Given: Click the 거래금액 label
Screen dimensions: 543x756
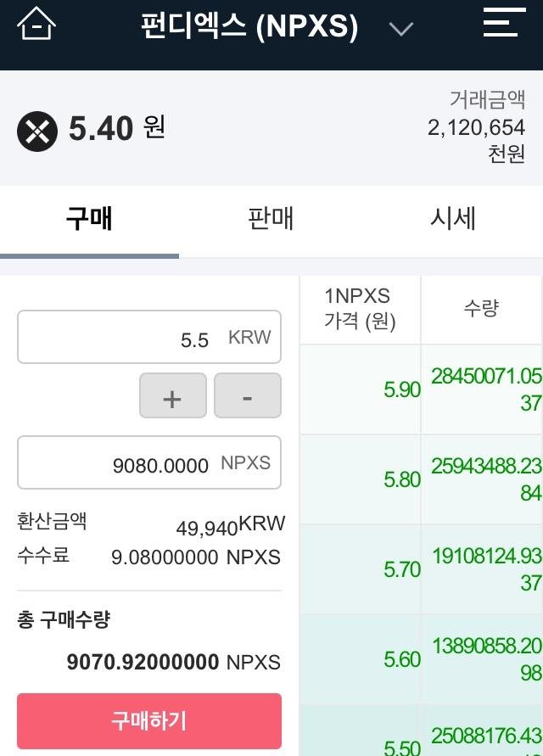Looking at the screenshot, I should [x=487, y=99].
